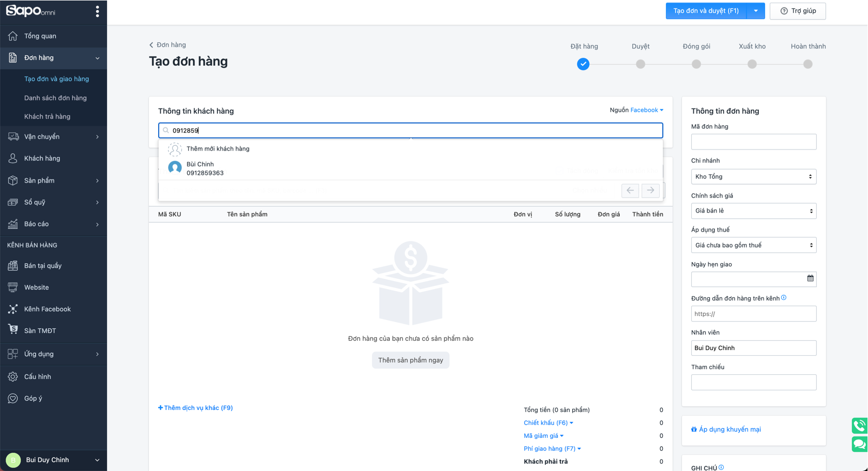Select customer Bùi Chinh from suggestions

tap(205, 169)
